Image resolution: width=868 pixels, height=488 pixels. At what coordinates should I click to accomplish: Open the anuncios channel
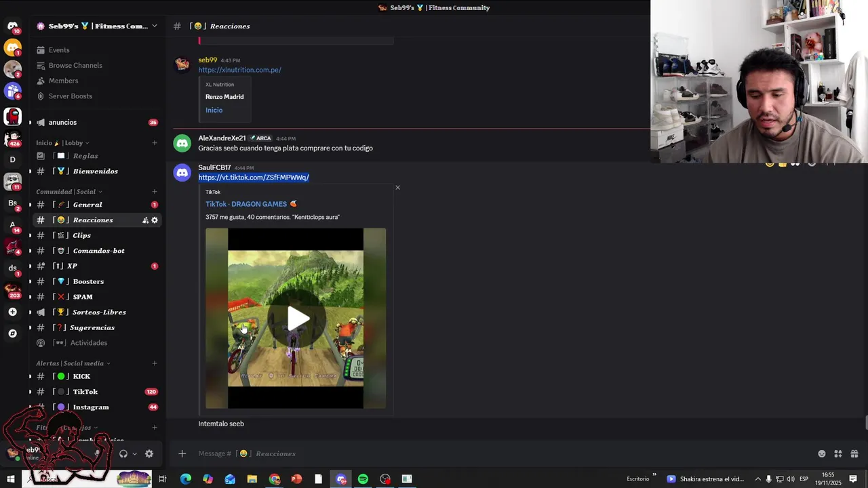(x=62, y=123)
